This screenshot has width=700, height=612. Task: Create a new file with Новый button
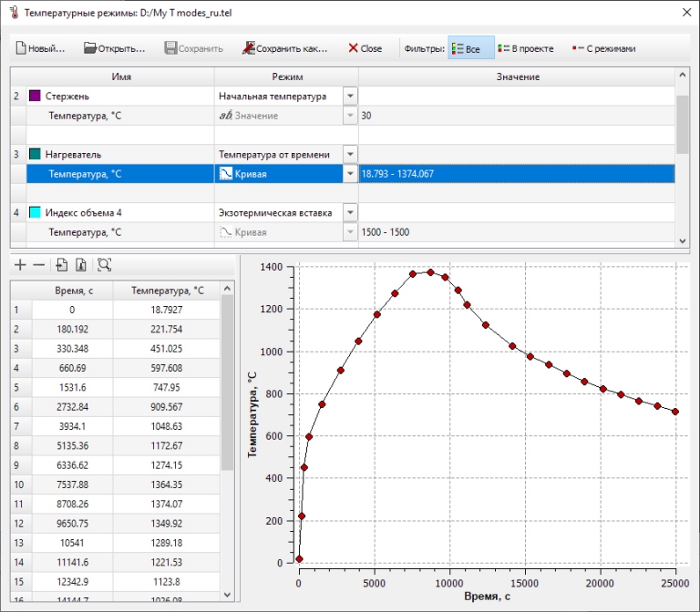(x=40, y=48)
